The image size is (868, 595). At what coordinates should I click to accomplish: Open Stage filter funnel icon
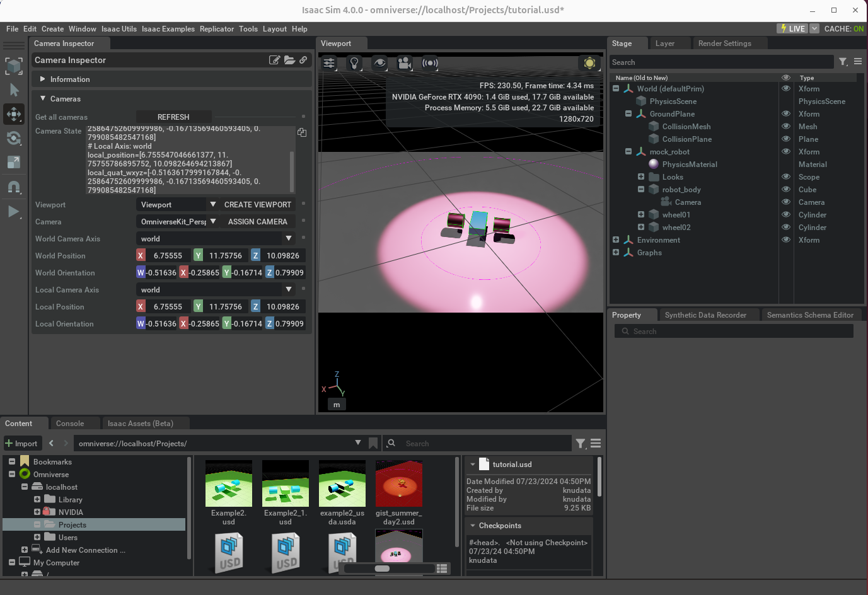pos(843,62)
